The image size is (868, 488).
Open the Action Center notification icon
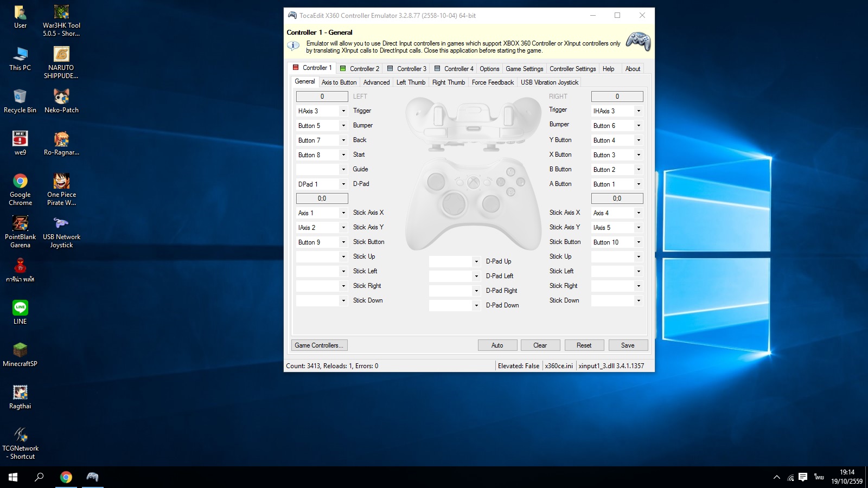[803, 478]
